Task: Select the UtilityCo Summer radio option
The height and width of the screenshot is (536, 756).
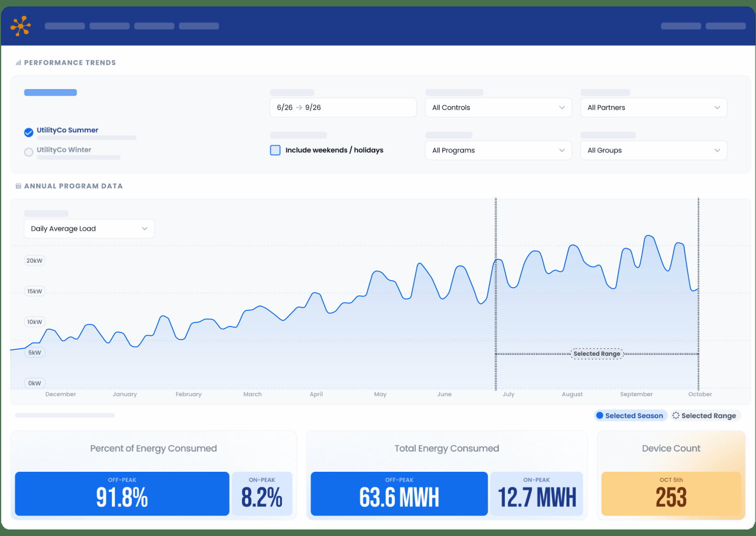Action: coord(29,132)
